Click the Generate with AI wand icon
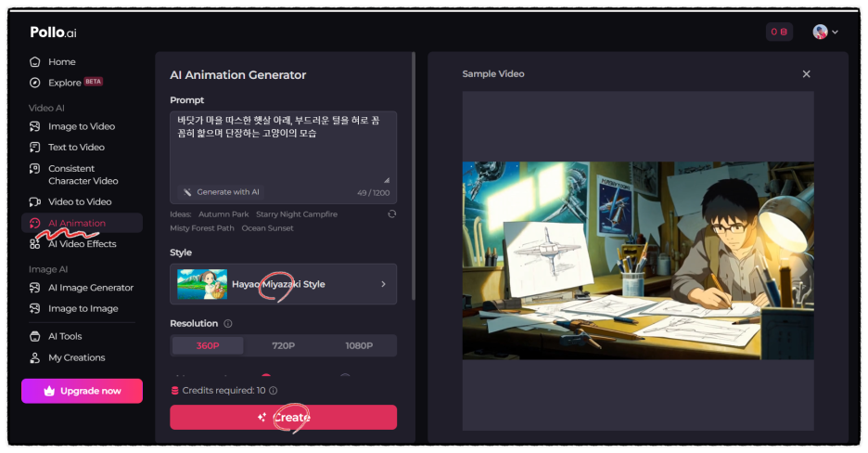The width and height of the screenshot is (868, 453). [187, 192]
